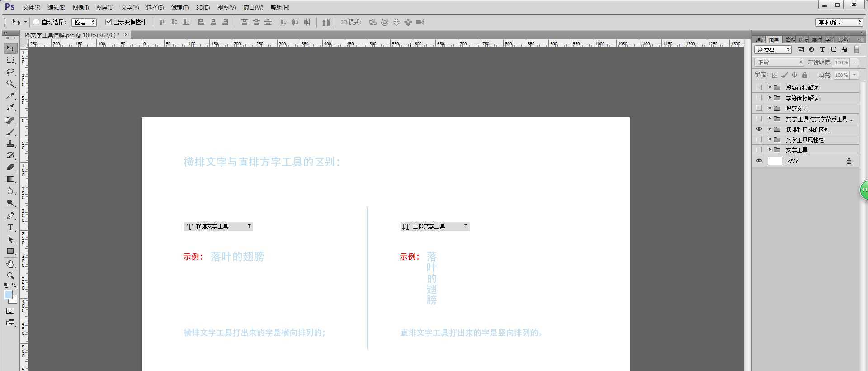Open the 滤镜(T) menu

click(179, 8)
